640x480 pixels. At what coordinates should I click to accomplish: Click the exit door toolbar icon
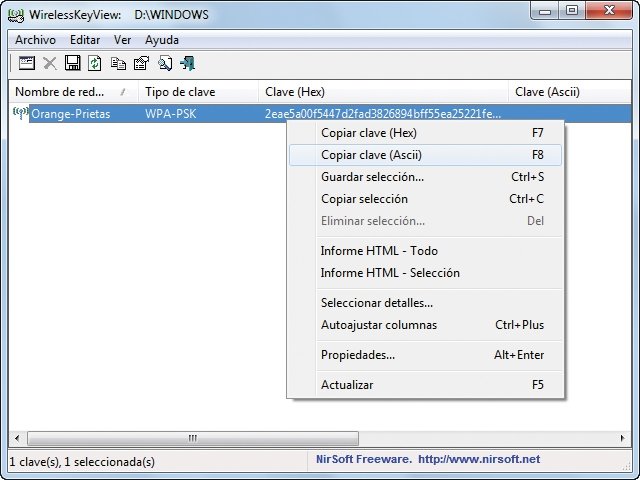pos(188,63)
